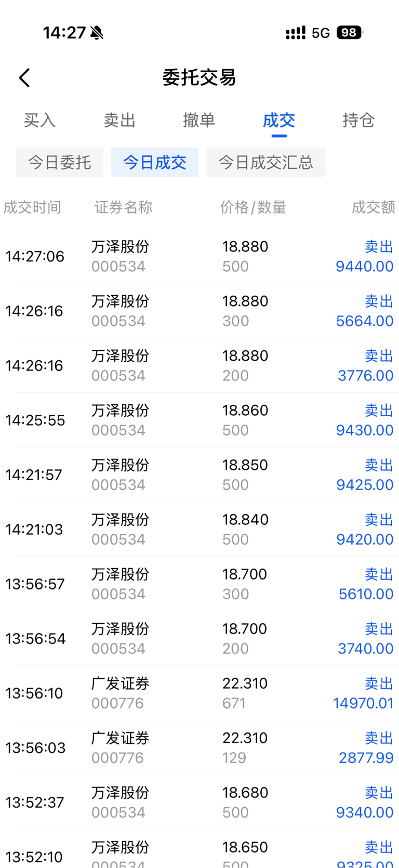Open the 广发证券 trade of 129 shares
The width and height of the screenshot is (399, 868).
pos(199,747)
